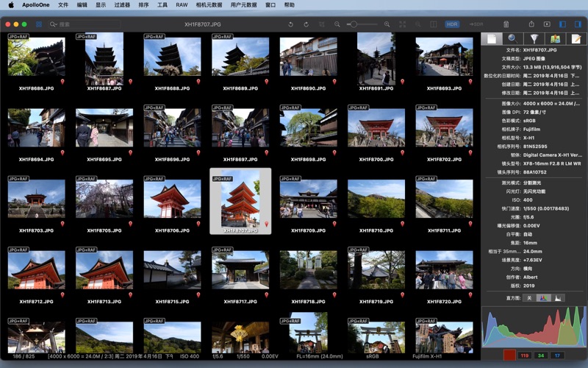This screenshot has width=588, height=368.
Task: Toggle the left sidebar panel
Action: point(562,24)
